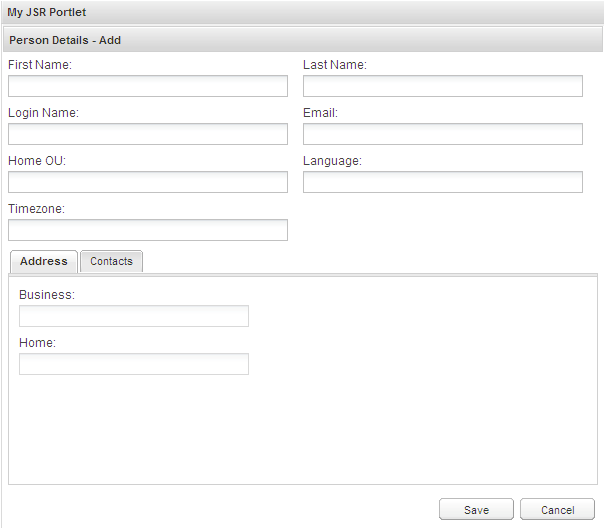Click the 'Business:' label text
The image size is (606, 528).
click(47, 295)
